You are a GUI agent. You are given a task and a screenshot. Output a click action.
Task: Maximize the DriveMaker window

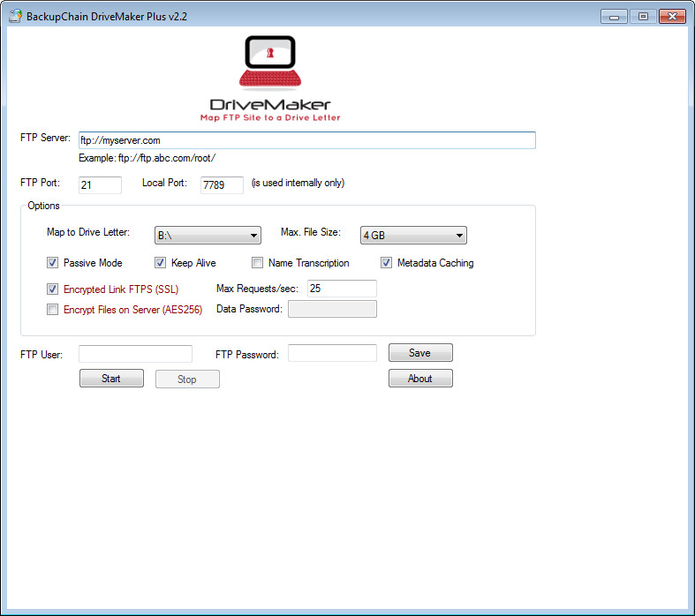(643, 17)
